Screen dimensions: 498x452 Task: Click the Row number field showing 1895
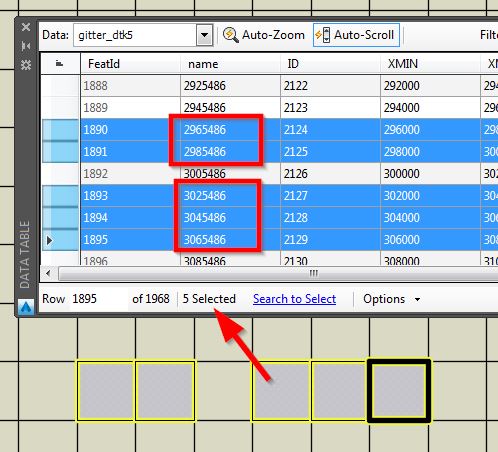click(99, 299)
